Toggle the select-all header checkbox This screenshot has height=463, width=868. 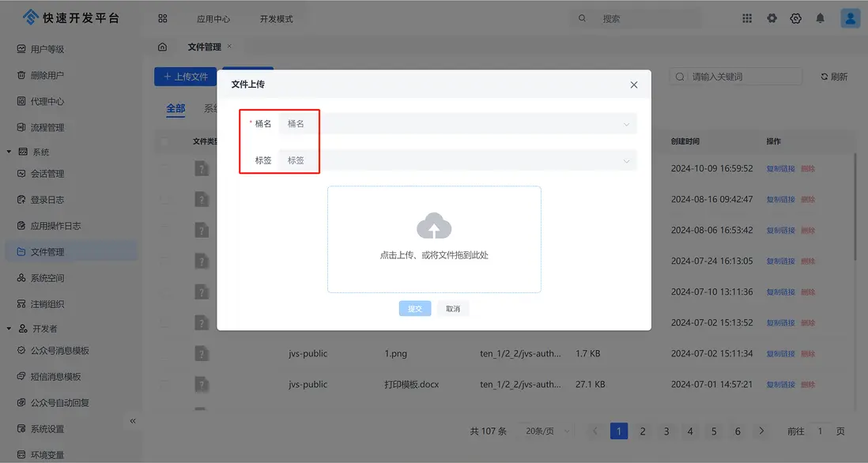click(164, 141)
